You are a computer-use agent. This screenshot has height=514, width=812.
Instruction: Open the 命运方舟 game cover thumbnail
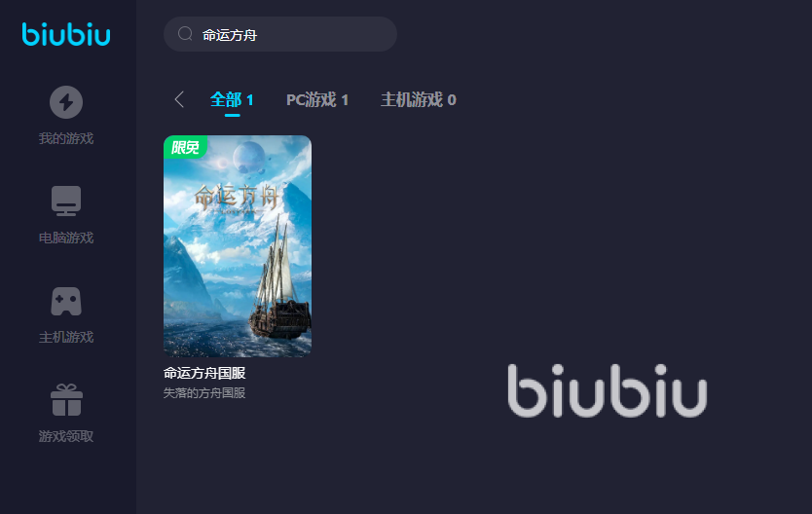coord(238,246)
